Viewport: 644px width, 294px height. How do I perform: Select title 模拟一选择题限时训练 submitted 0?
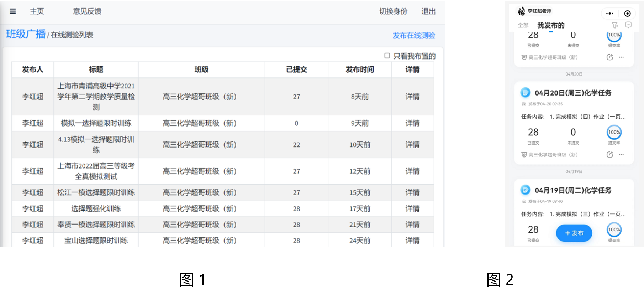96,123
